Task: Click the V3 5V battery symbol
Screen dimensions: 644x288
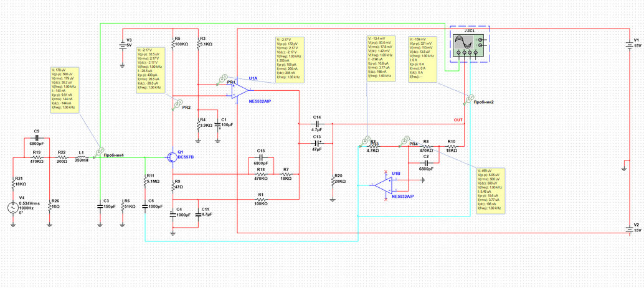Action: pos(122,45)
